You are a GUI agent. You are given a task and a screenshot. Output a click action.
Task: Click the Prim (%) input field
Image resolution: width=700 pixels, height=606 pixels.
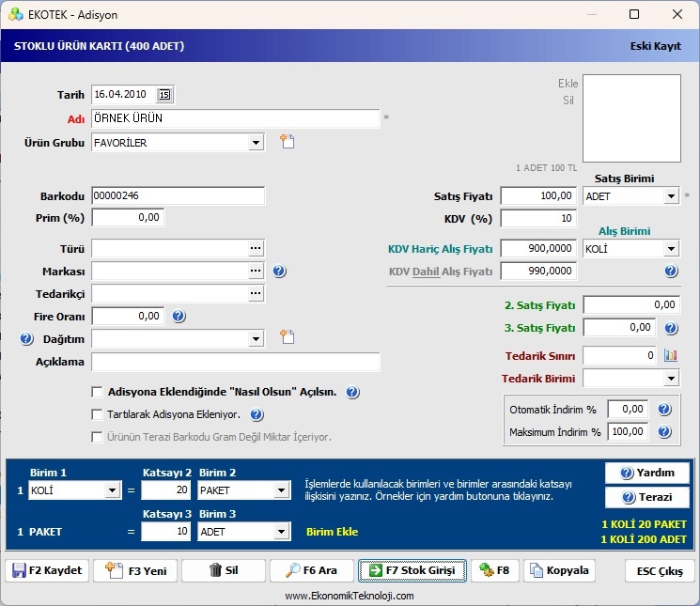click(128, 218)
